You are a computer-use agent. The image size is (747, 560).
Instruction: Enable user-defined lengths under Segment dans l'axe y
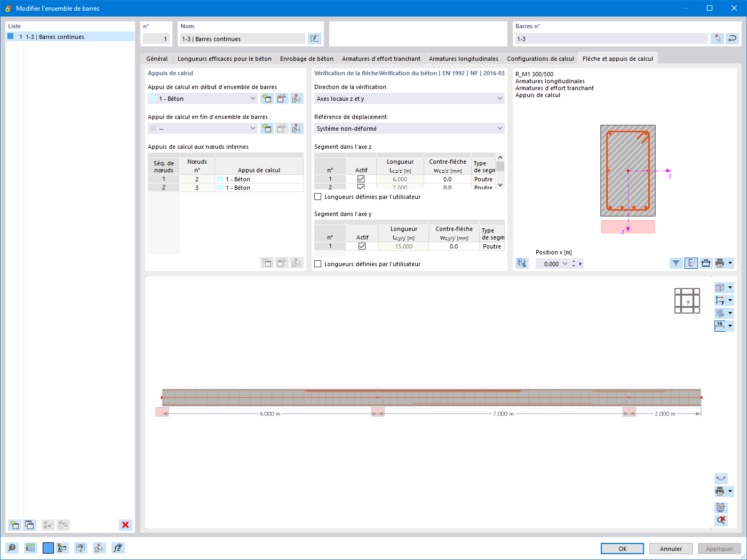[x=318, y=264]
